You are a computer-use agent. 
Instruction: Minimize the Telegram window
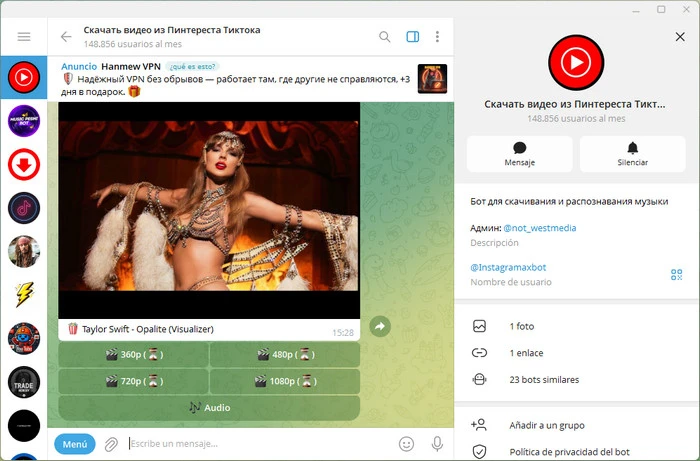pos(636,10)
